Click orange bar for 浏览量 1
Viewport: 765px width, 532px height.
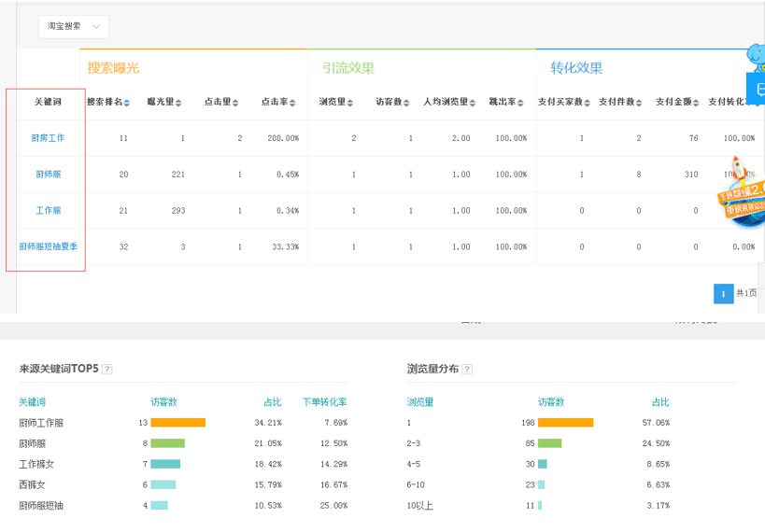565,422
